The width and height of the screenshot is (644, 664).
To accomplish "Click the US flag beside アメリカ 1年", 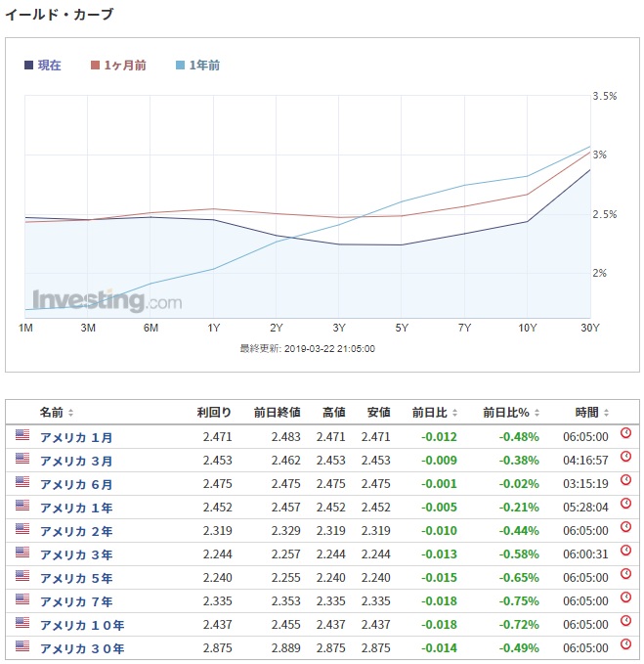I will point(22,506).
